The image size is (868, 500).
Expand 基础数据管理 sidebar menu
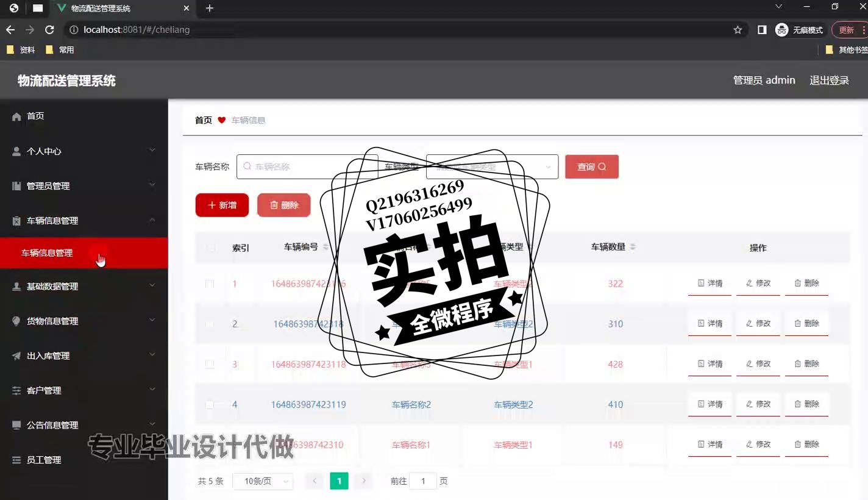pos(84,286)
